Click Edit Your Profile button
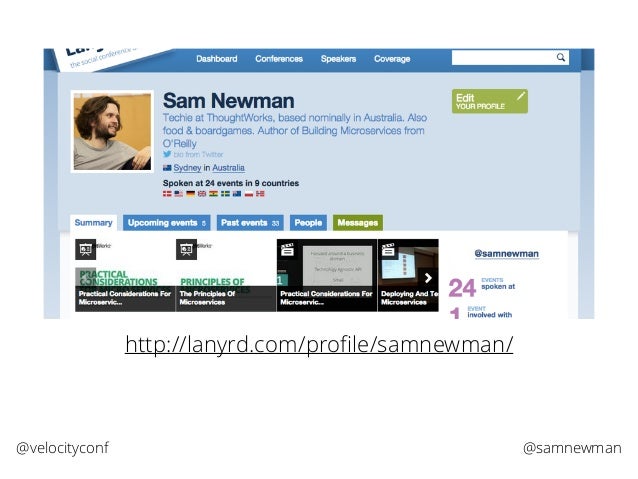Image resolution: width=638 pixels, height=479 pixels. click(x=489, y=101)
